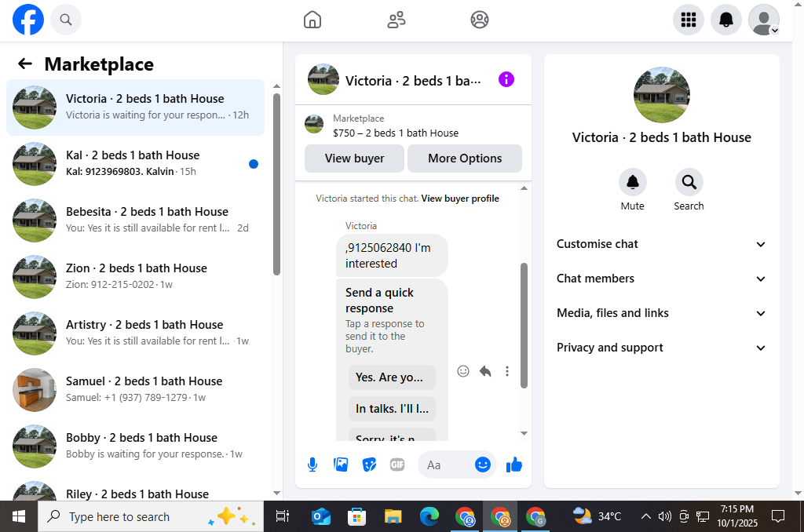The height and width of the screenshot is (532, 804).
Task: Click the conversation list scrollbar
Action: (x=277, y=184)
